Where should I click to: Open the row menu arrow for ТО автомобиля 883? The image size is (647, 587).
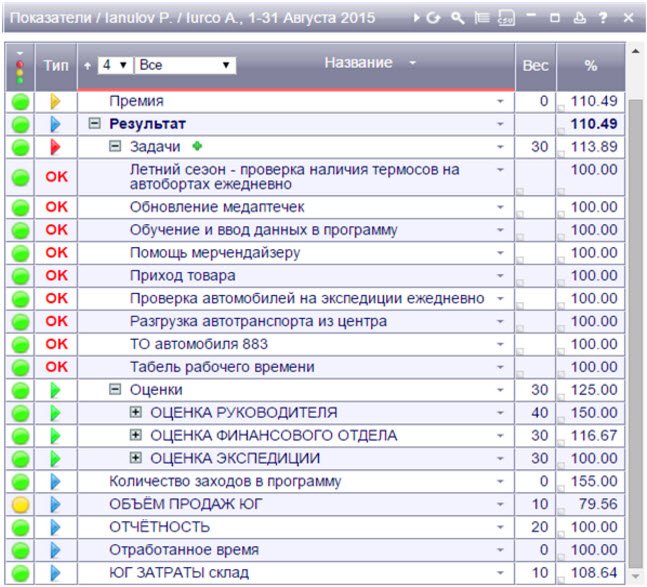[500, 344]
